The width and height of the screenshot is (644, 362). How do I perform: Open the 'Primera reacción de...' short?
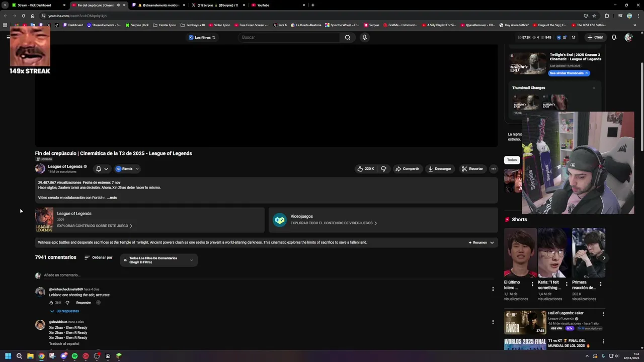(x=589, y=253)
